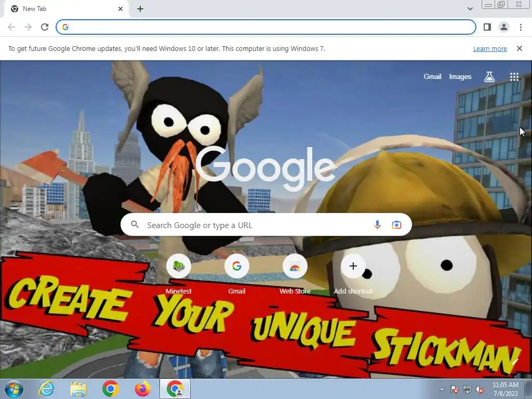Click the back navigation arrow
Viewport: 532px width, 399px height.
[x=11, y=27]
